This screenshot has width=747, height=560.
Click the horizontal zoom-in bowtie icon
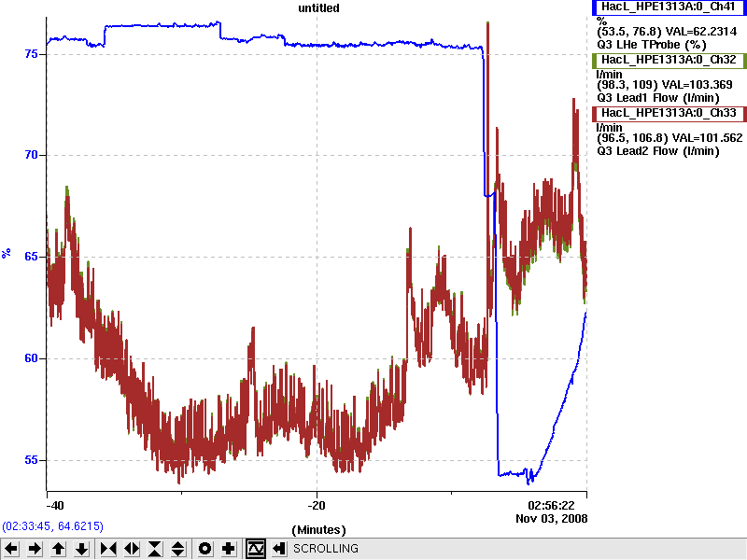coord(108,549)
